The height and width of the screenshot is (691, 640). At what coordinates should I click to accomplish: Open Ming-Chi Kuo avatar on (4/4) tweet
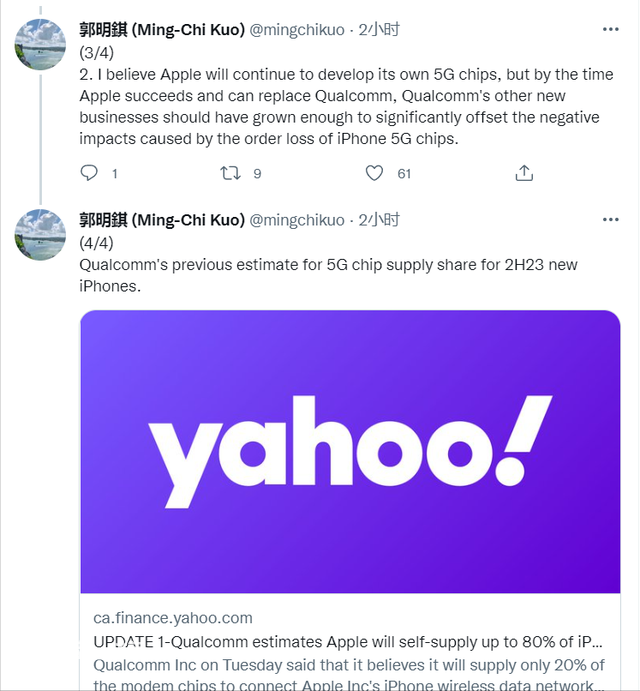40,234
